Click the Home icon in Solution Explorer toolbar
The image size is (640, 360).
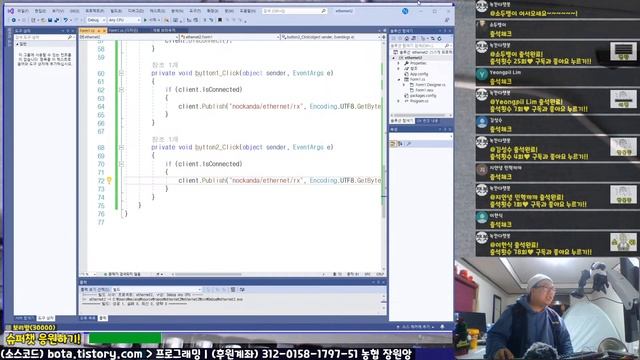407,38
